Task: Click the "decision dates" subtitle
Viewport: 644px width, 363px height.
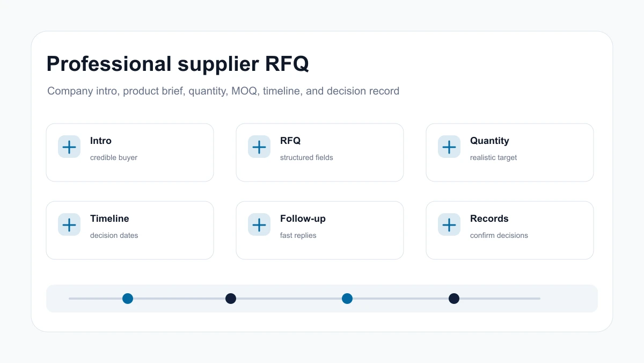Action: 114,235
